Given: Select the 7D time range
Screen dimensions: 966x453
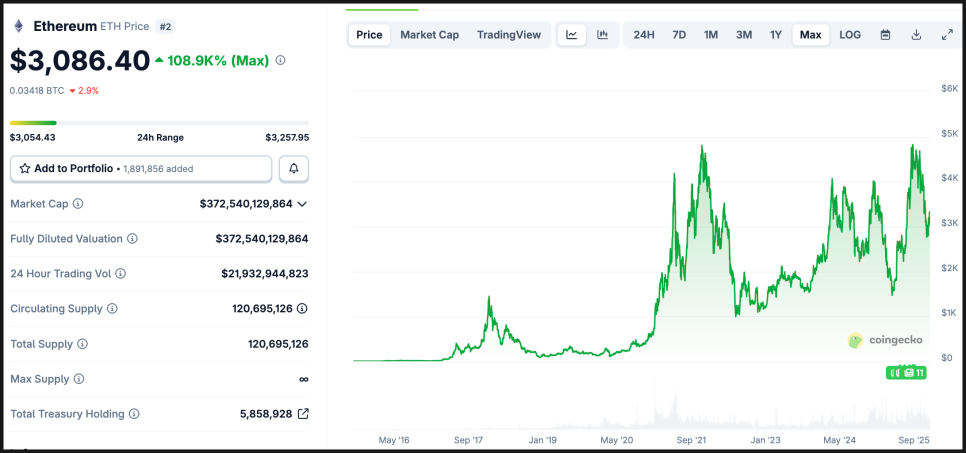Looking at the screenshot, I should tap(679, 35).
